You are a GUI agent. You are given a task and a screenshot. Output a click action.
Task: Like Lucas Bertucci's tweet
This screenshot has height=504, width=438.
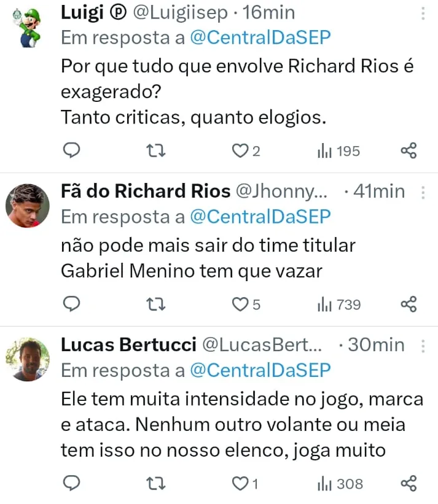coord(239,484)
